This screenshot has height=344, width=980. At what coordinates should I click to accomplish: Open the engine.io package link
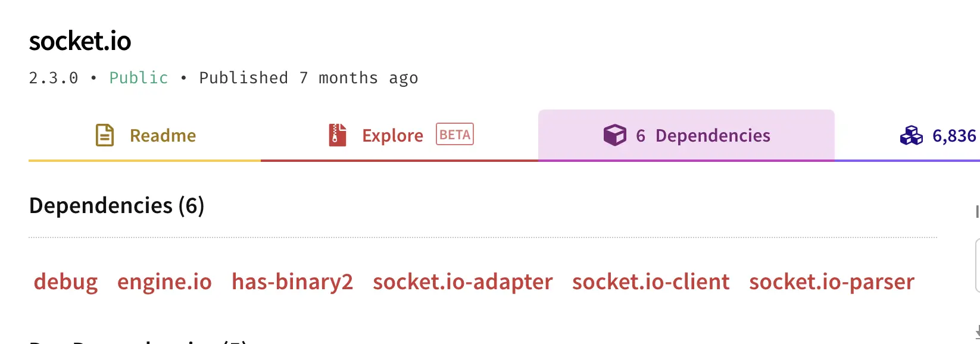pos(164,282)
